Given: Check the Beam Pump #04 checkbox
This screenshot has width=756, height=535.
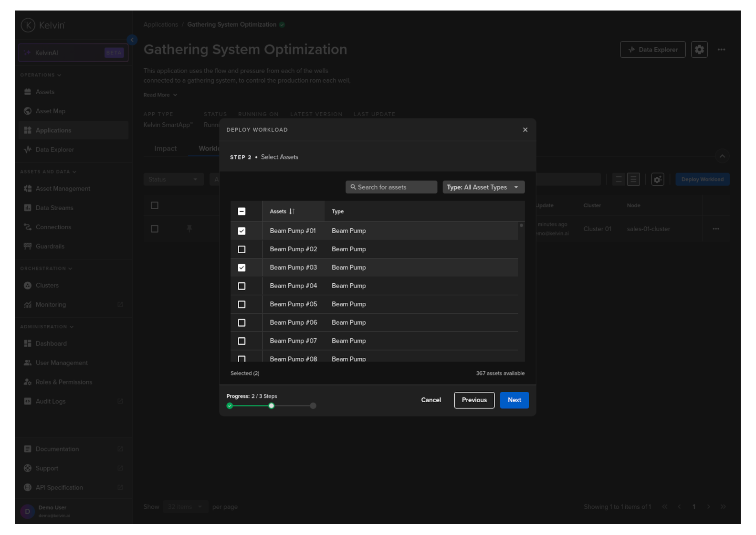Looking at the screenshot, I should pyautogui.click(x=241, y=286).
